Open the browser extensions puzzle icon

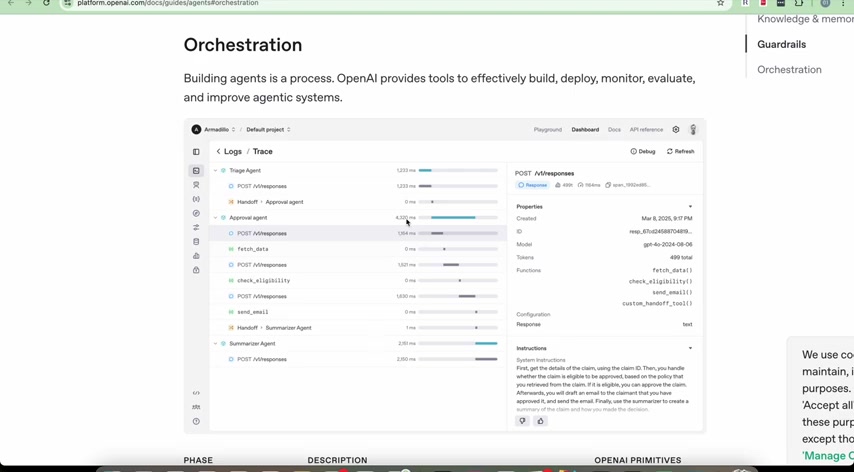(798, 3)
